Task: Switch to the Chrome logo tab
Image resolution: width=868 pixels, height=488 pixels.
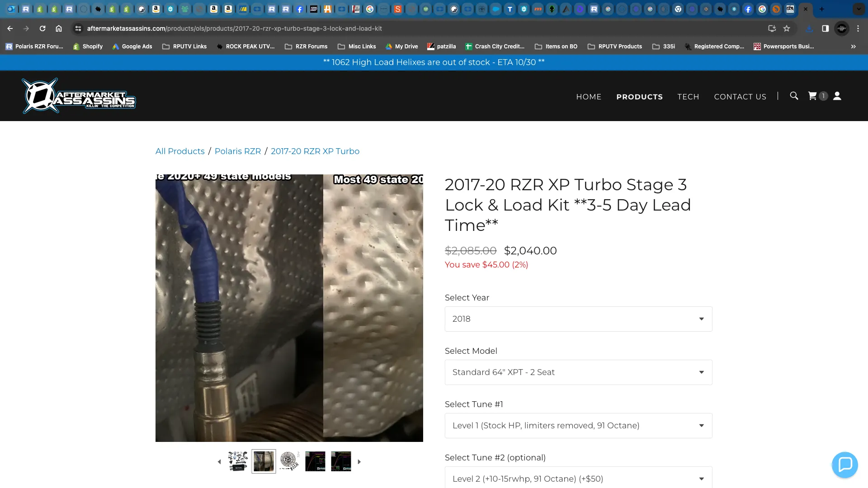Action: click(x=678, y=9)
